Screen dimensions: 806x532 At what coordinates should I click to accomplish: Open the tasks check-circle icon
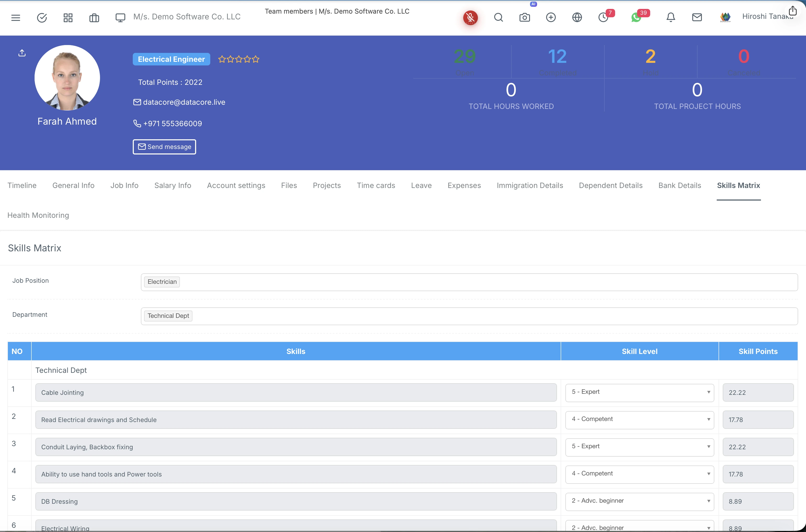pyautogui.click(x=42, y=18)
